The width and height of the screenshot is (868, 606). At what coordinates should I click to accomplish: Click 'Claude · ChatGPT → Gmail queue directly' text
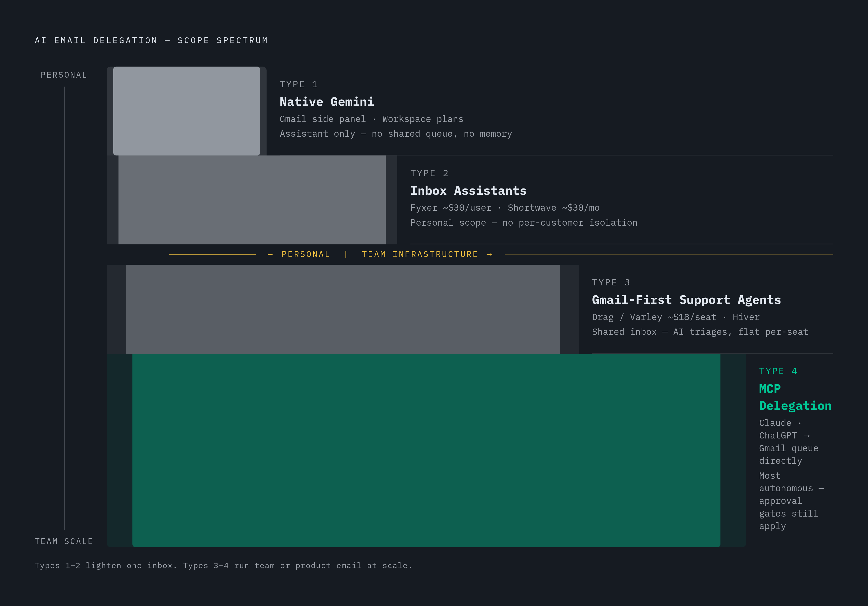789,442
